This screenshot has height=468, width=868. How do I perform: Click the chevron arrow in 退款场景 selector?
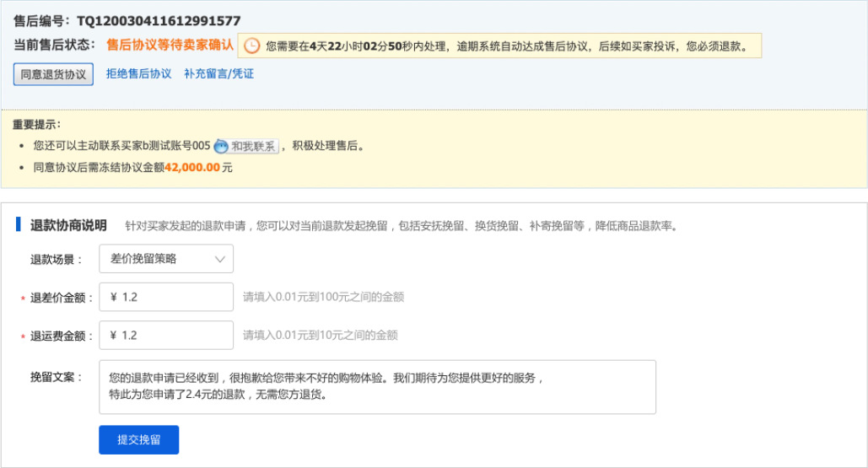pos(220,260)
